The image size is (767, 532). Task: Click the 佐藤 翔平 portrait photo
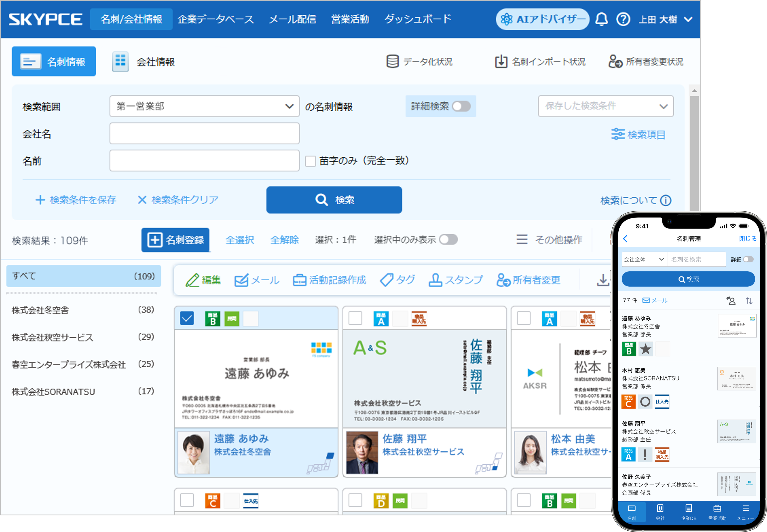[x=362, y=452]
